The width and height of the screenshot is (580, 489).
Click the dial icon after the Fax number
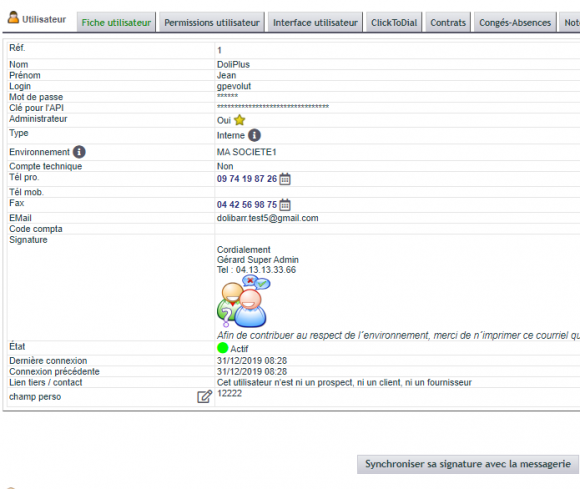(285, 205)
